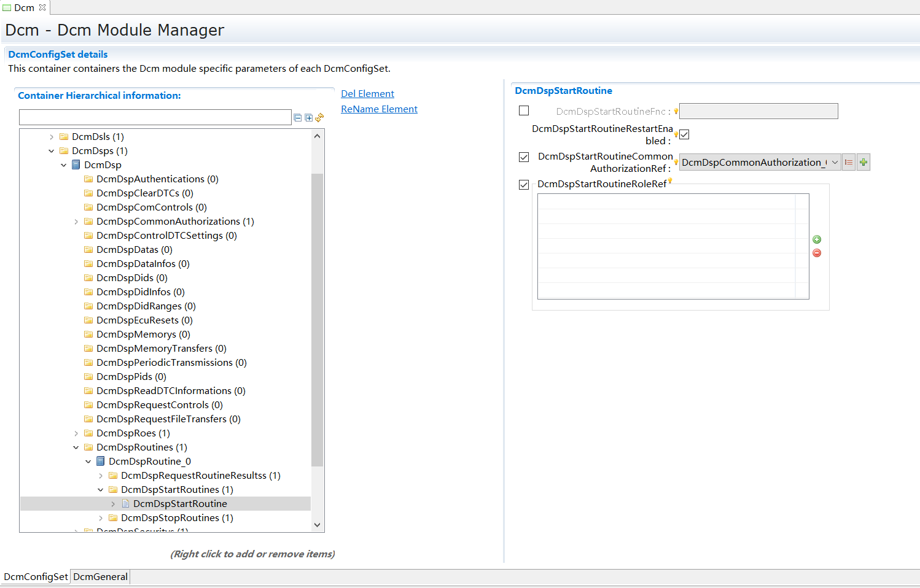920x588 pixels.
Task: Remove a role reference with red minus
Action: [x=817, y=253]
